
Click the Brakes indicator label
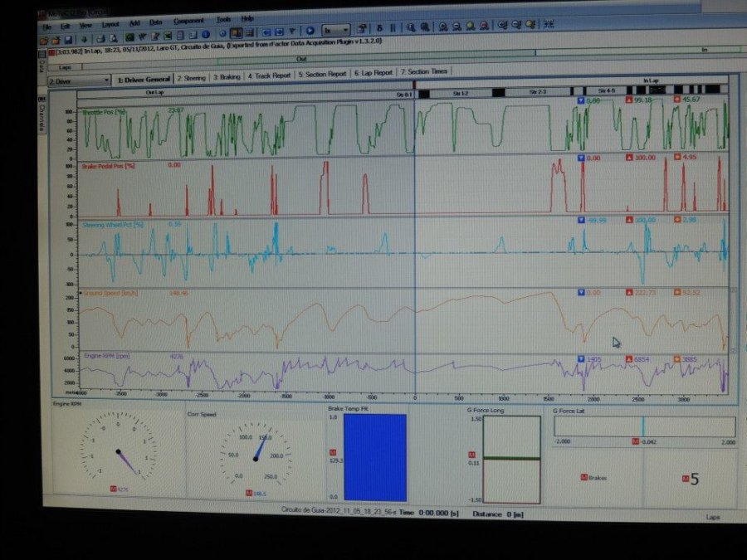pyautogui.click(x=593, y=478)
